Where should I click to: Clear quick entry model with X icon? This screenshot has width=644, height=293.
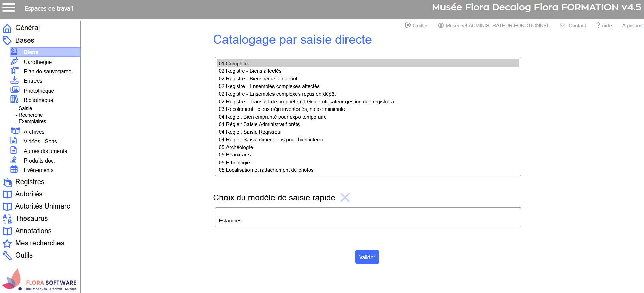click(345, 197)
